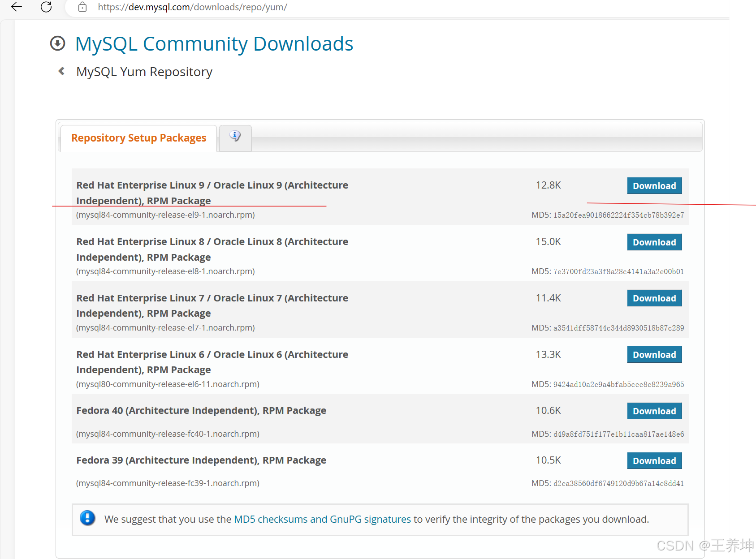
Task: Go back using browser back arrow
Action: click(17, 7)
